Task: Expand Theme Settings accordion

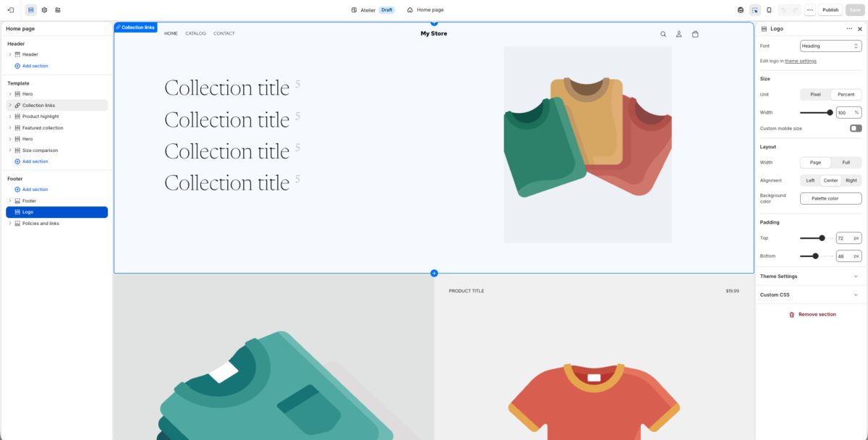Action: pyautogui.click(x=811, y=276)
